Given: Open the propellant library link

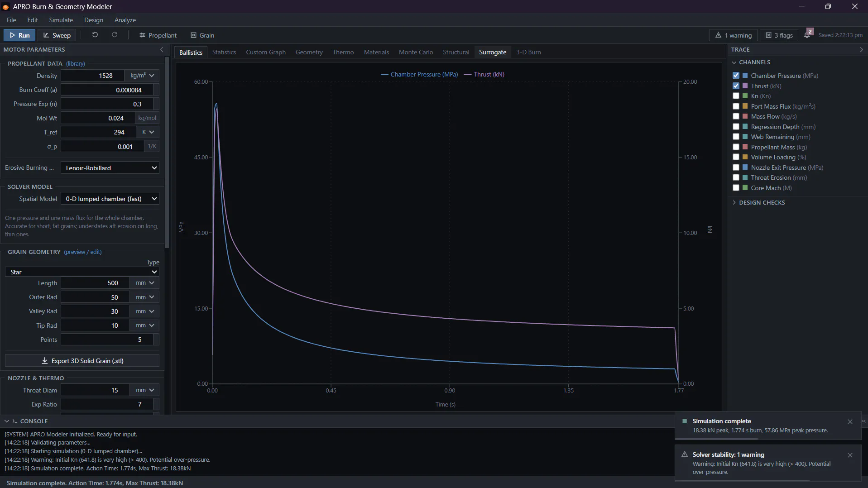Looking at the screenshot, I should click(x=75, y=64).
